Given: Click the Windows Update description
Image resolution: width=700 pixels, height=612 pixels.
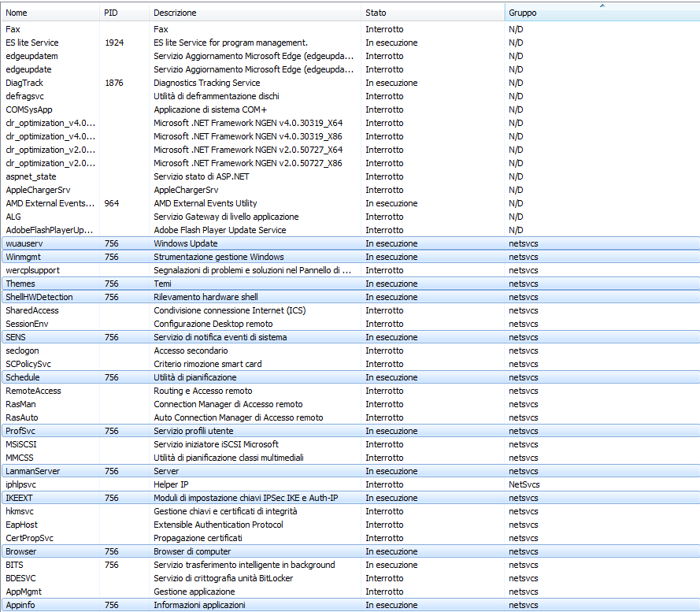Looking at the screenshot, I should click(186, 244).
